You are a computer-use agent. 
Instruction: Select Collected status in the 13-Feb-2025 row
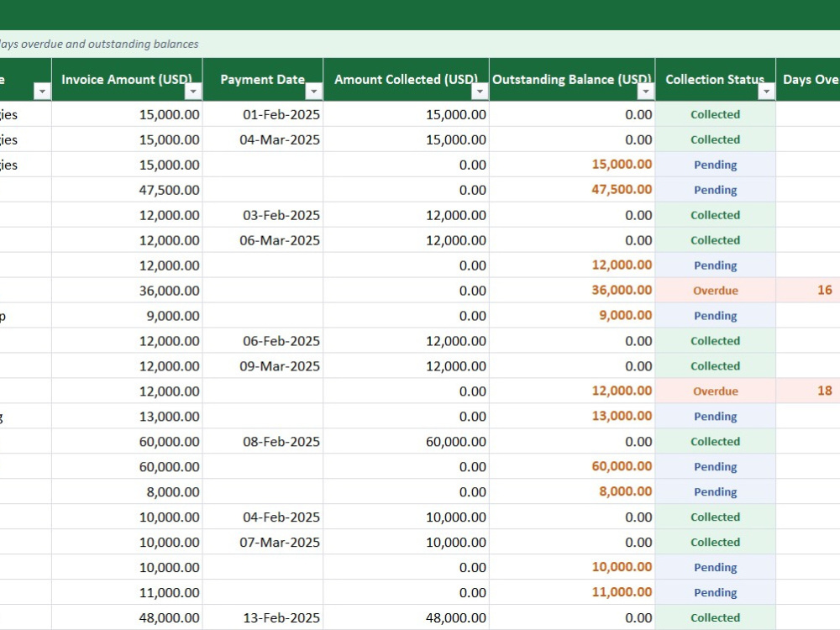pos(715,618)
